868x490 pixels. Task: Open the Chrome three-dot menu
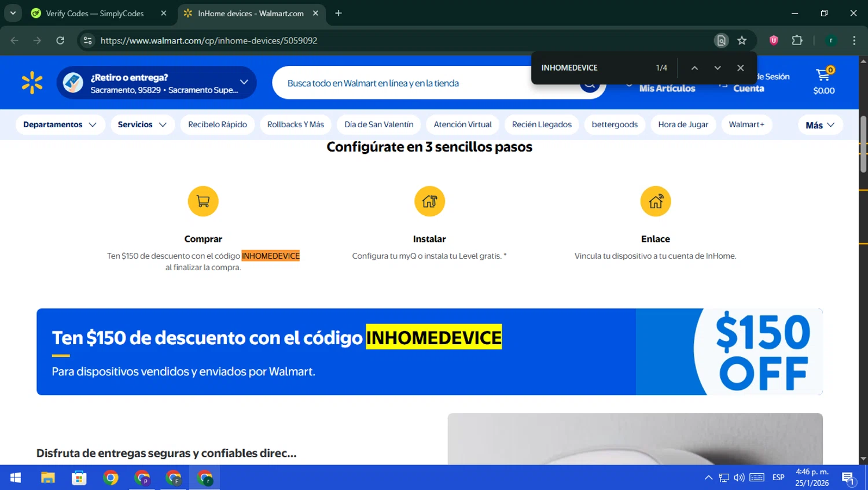tap(854, 40)
